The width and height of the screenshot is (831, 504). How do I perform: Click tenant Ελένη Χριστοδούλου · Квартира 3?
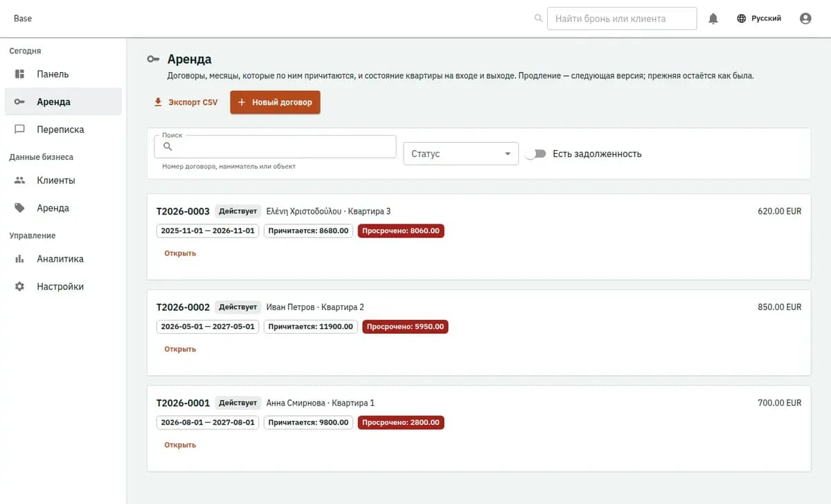(328, 211)
